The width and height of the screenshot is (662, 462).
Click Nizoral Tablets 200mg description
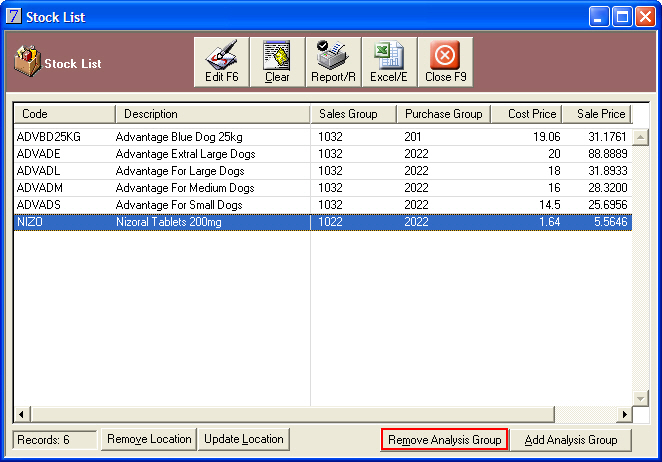(168, 222)
